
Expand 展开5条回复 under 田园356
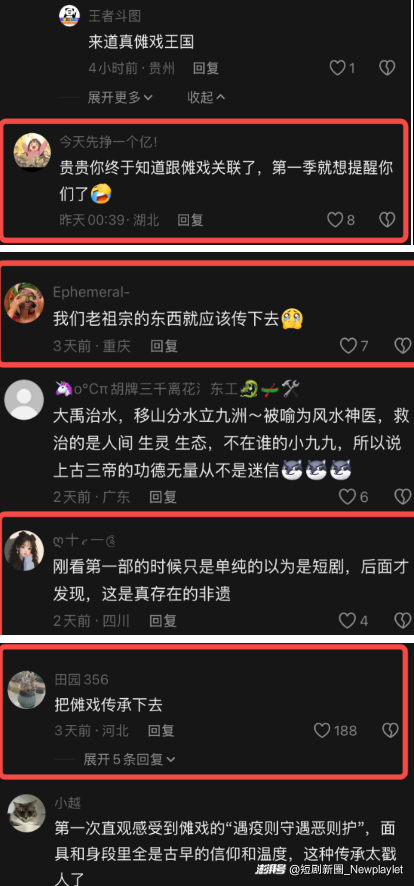point(129,759)
